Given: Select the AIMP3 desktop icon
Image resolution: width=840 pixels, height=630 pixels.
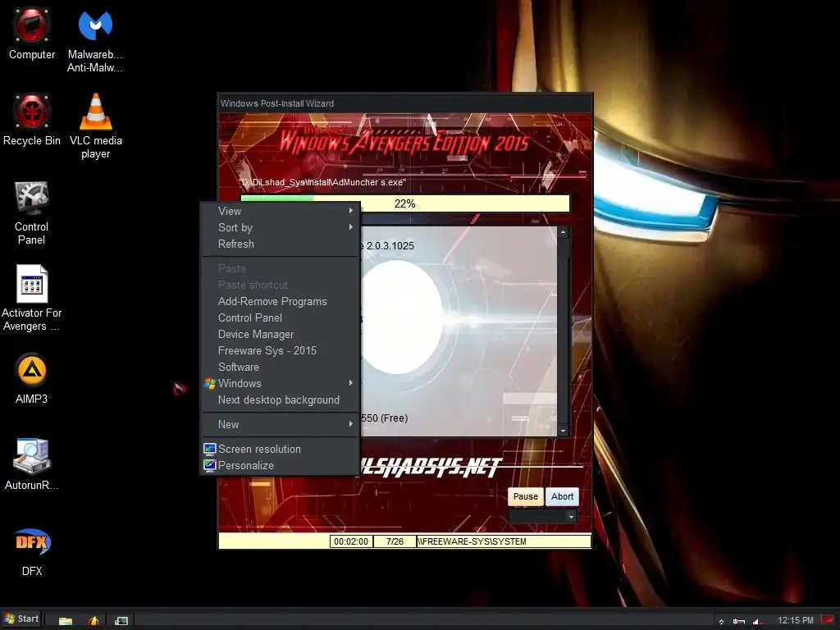Looking at the screenshot, I should coord(32,378).
